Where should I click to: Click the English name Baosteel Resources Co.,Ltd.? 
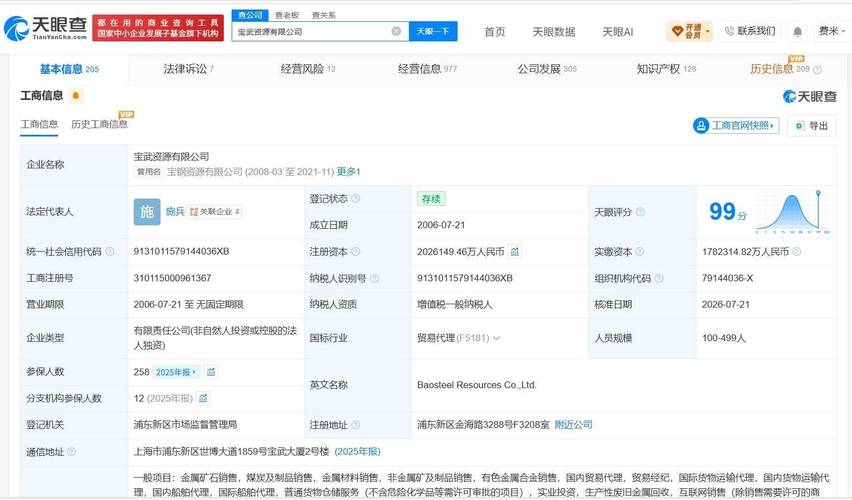pyautogui.click(x=477, y=385)
